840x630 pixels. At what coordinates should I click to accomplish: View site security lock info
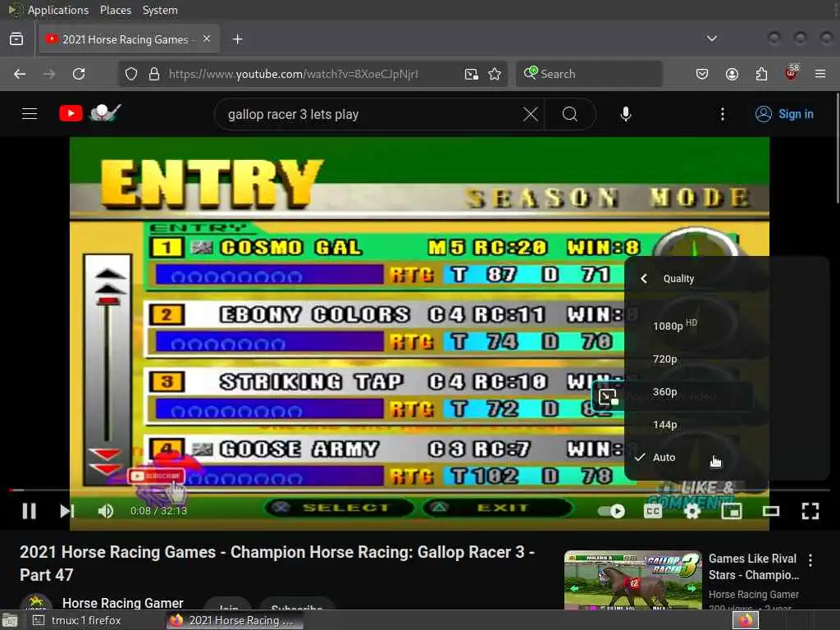click(x=154, y=74)
